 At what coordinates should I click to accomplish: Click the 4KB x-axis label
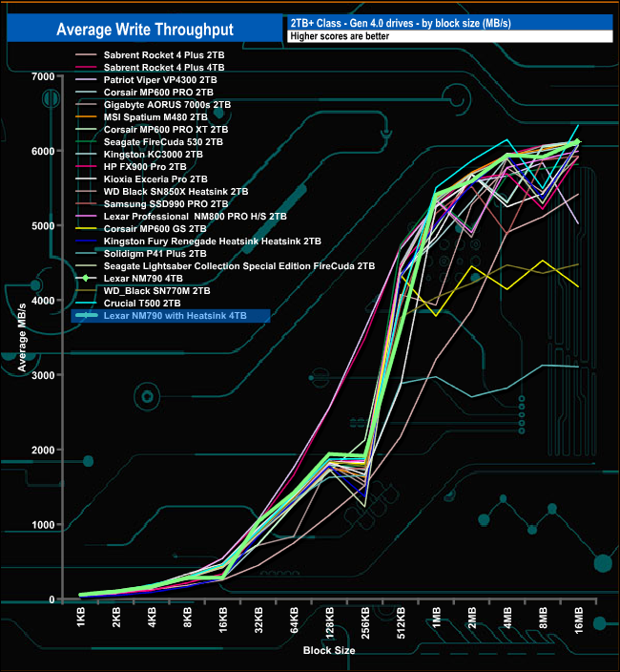click(152, 618)
